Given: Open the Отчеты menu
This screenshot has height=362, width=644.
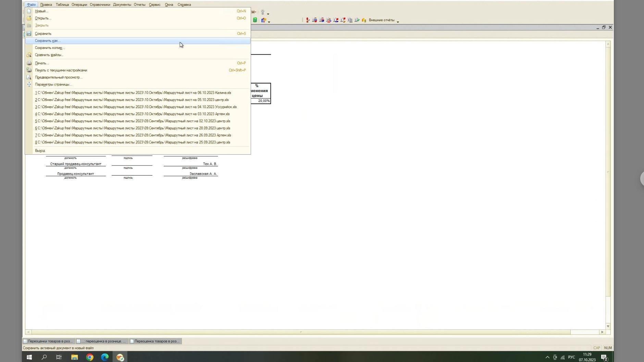Looking at the screenshot, I should 139,4.
